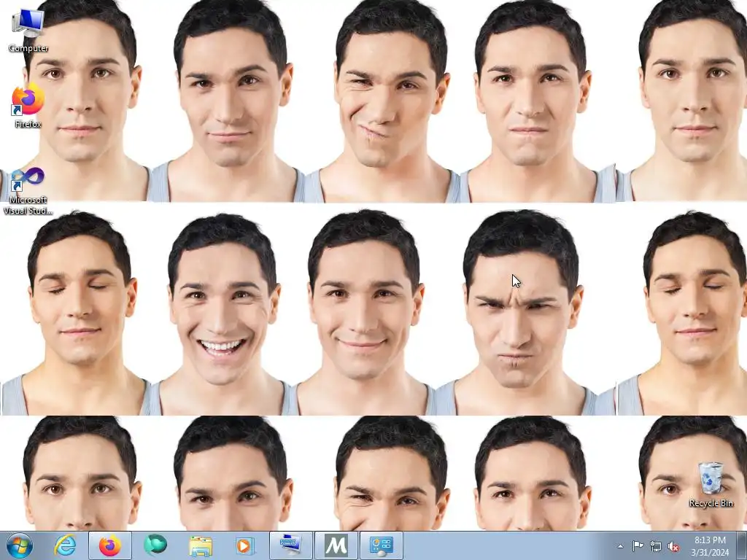Open the Microsoft Visual Studio desktop shortcut
The height and width of the screenshot is (560, 747).
(28, 190)
